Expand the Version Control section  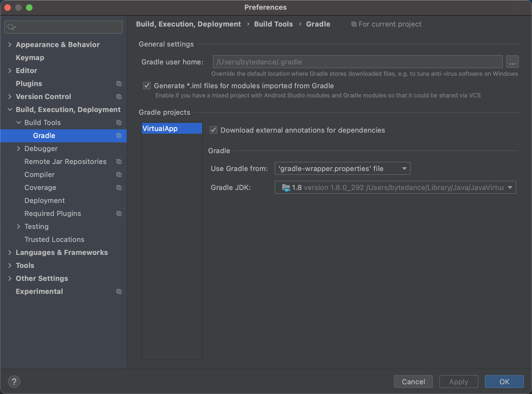coord(10,97)
